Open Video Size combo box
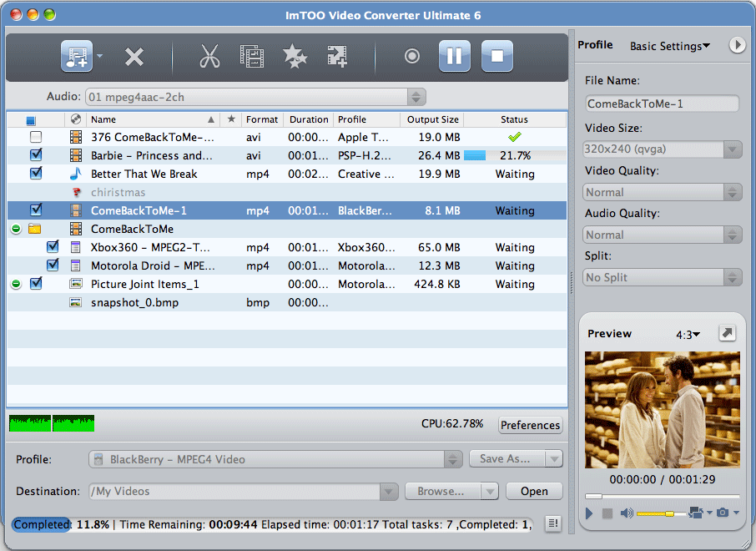 pos(662,149)
